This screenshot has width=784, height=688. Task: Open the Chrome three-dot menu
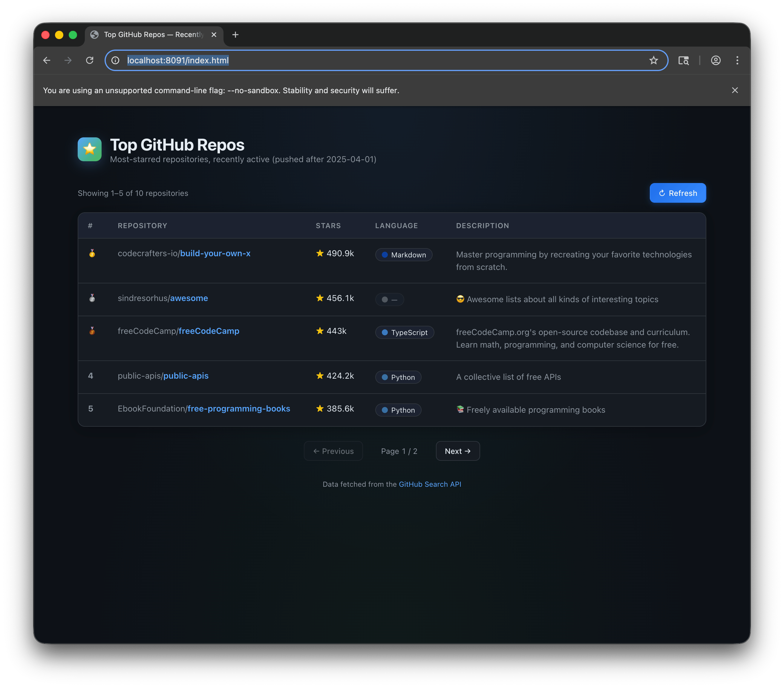pyautogui.click(x=737, y=61)
